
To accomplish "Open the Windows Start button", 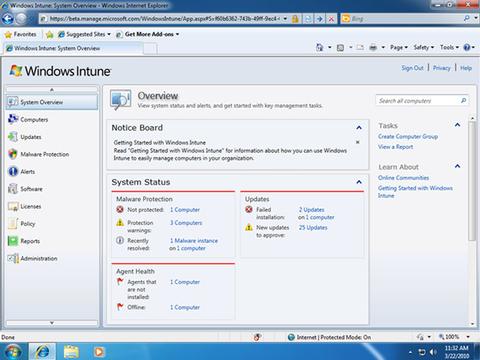I will click(x=12, y=352).
